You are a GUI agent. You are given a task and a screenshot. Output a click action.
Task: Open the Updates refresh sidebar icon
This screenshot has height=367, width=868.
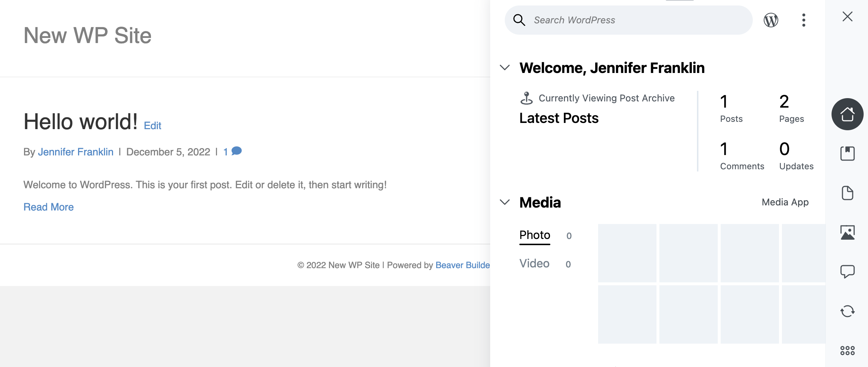click(x=847, y=311)
